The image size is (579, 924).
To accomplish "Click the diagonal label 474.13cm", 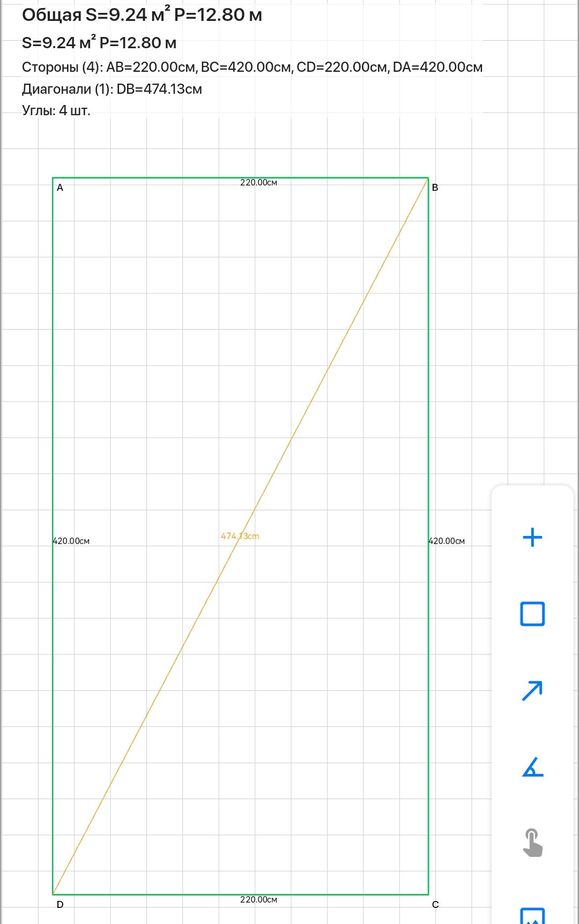I will click(240, 536).
